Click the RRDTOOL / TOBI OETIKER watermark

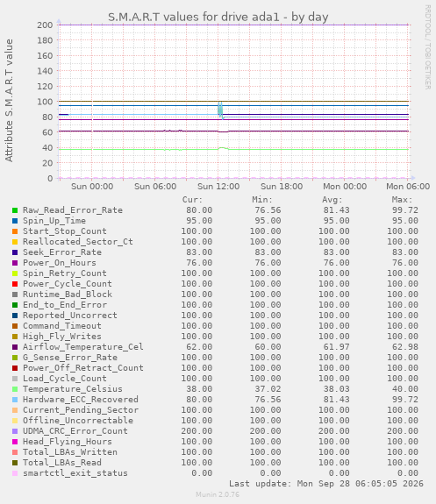click(x=427, y=47)
